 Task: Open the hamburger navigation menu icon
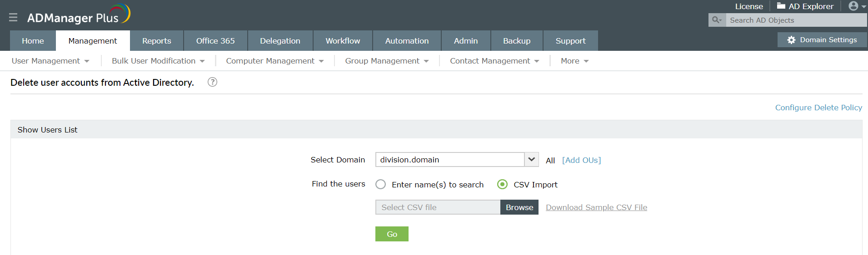[x=13, y=17]
